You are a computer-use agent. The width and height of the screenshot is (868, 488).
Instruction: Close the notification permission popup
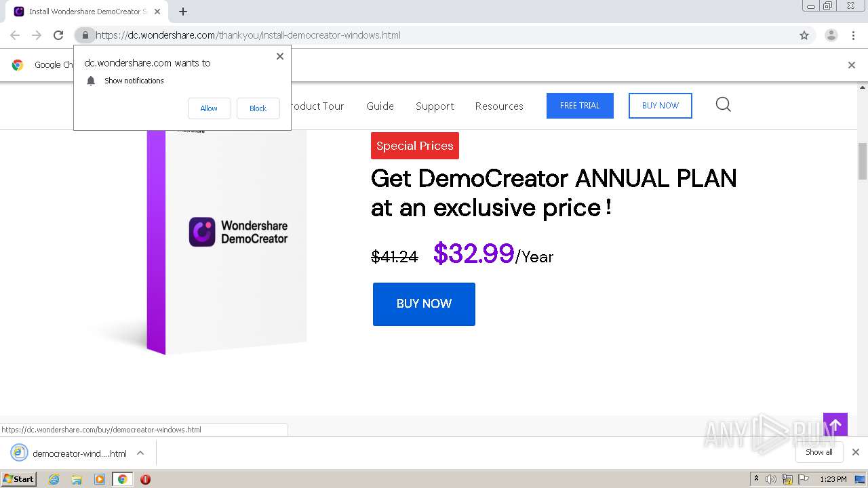click(x=280, y=56)
